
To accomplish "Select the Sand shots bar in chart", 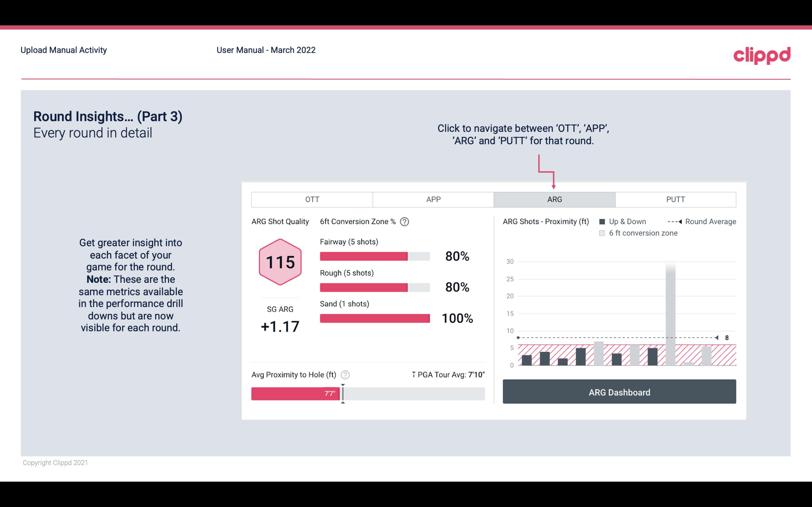I will (x=374, y=318).
